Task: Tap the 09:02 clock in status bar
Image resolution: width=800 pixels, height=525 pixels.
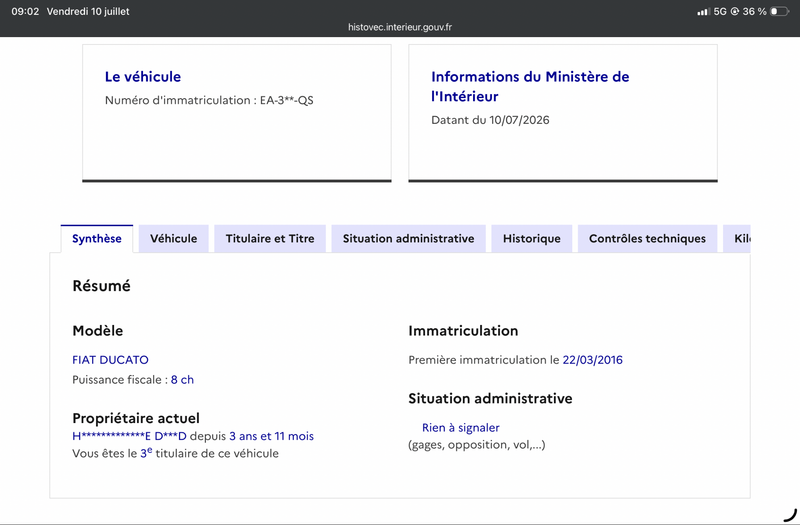Action: pyautogui.click(x=25, y=11)
